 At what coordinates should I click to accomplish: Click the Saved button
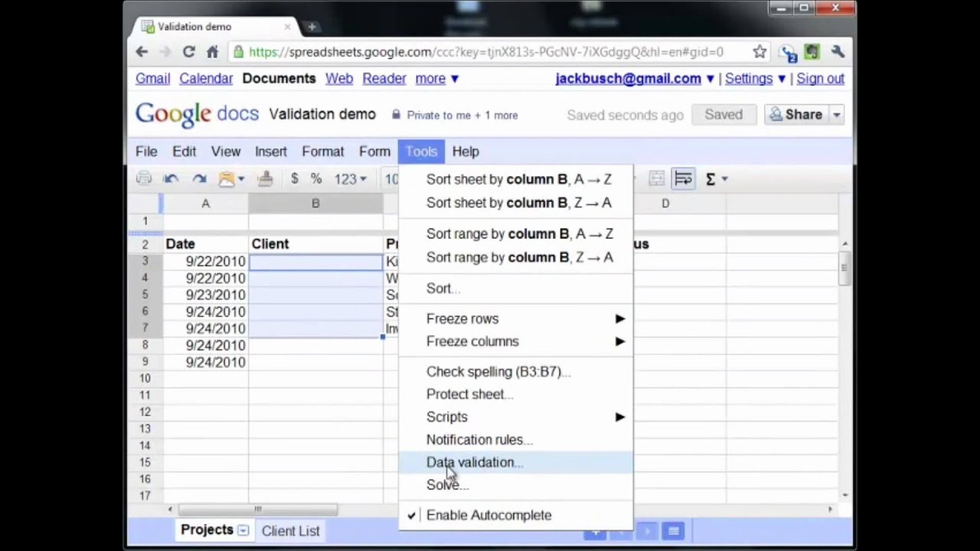[x=724, y=115]
